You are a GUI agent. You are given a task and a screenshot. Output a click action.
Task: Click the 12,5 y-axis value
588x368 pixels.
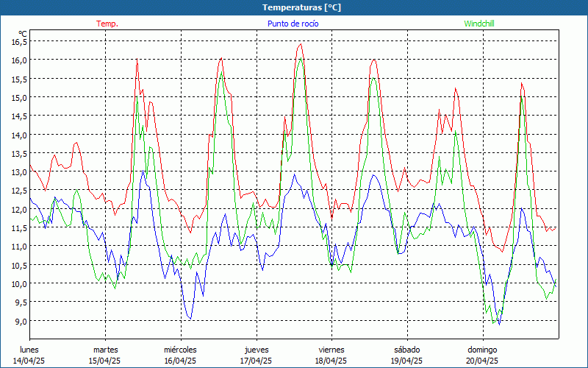(x=20, y=191)
